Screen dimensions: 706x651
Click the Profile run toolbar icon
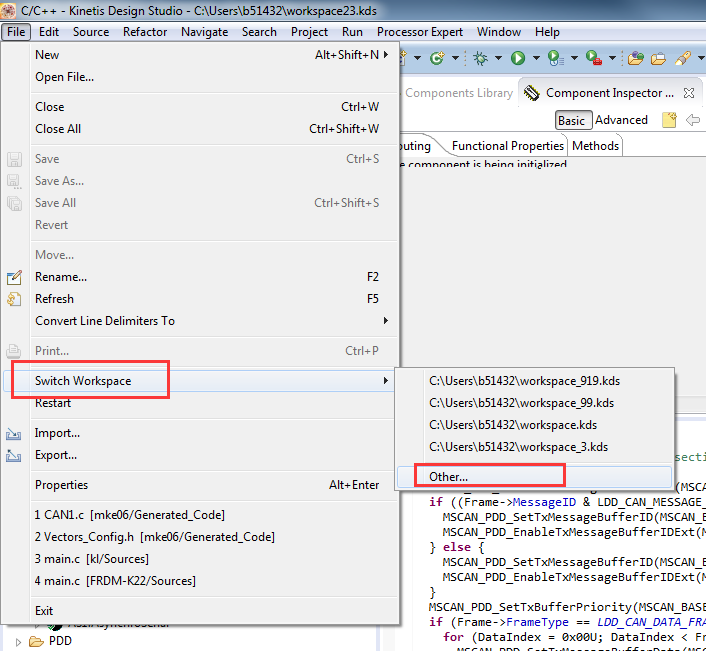556,58
